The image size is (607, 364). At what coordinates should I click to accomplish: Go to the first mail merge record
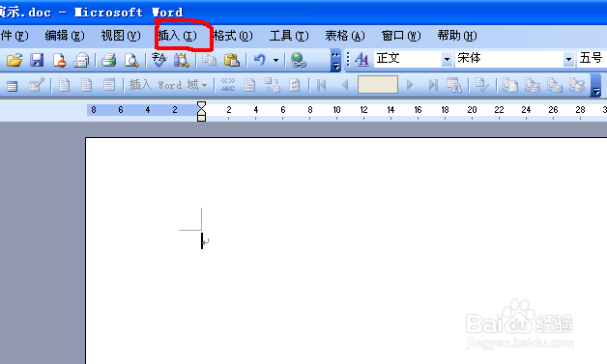tap(321, 85)
